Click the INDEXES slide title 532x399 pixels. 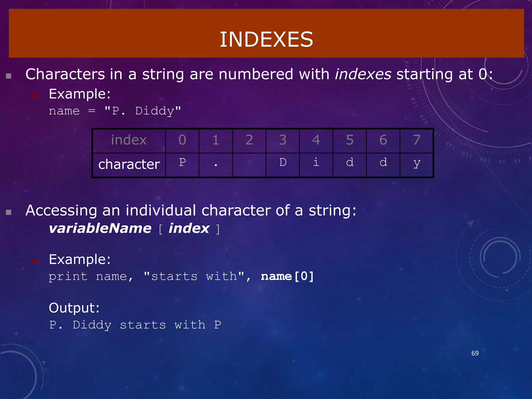tap(266, 39)
